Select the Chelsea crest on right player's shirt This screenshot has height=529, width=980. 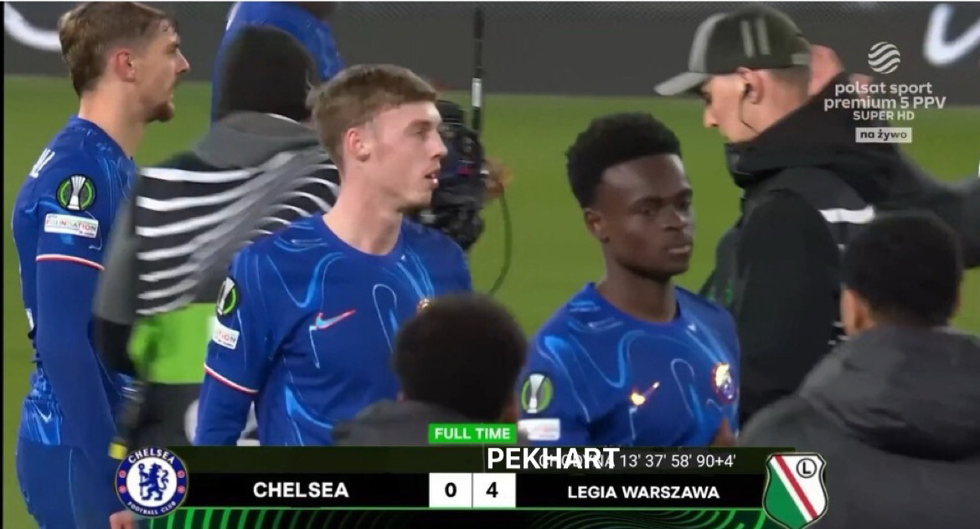[724, 382]
